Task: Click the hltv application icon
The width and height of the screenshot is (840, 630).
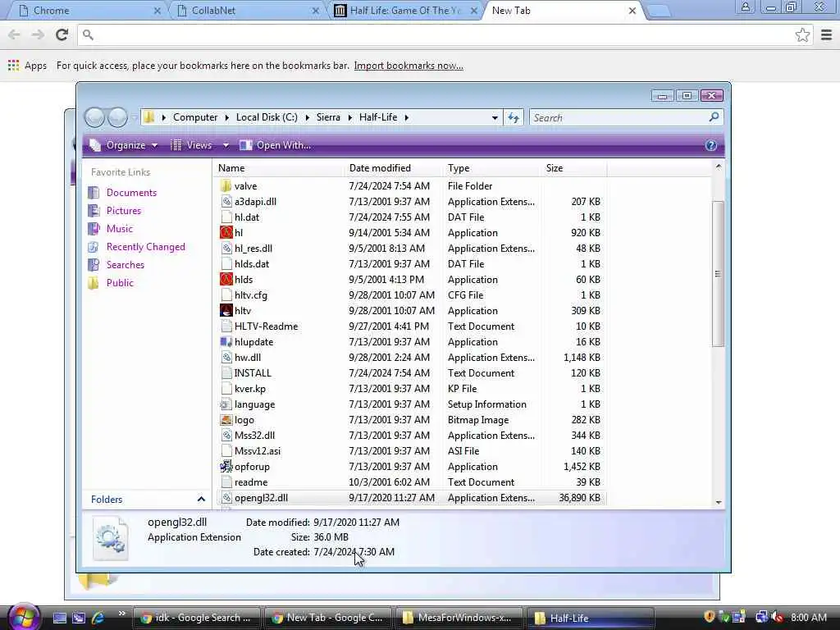Action: click(x=226, y=310)
